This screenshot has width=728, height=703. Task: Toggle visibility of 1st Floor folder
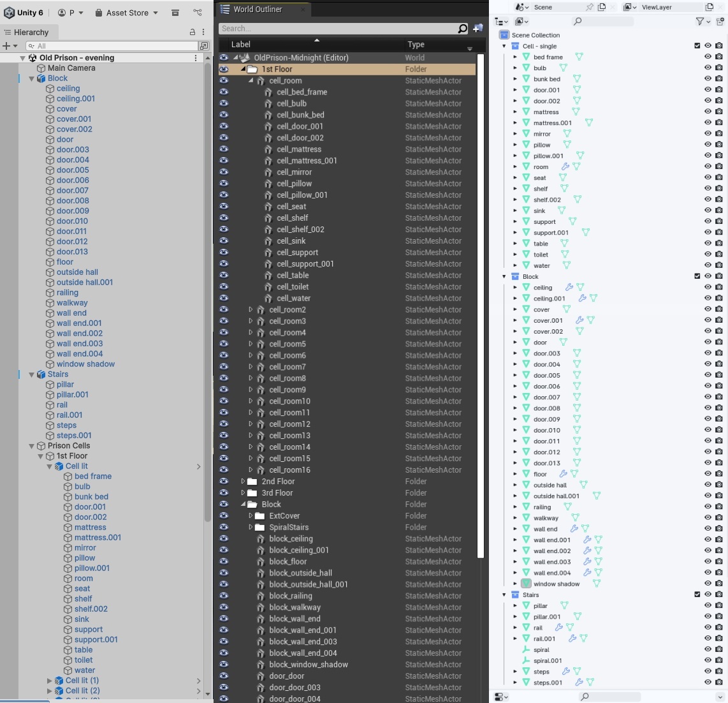(x=224, y=70)
